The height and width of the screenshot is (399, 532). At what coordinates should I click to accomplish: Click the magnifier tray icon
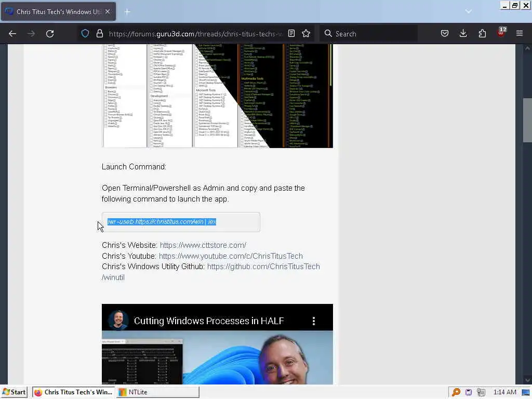tap(456, 392)
